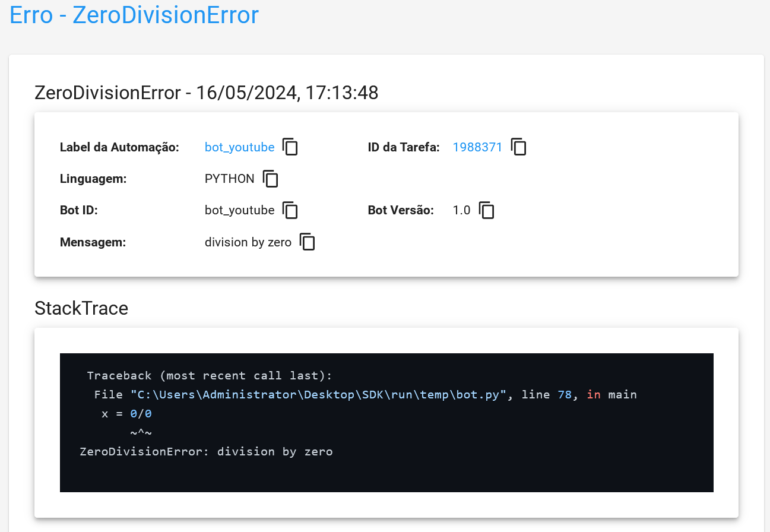770x532 pixels.
Task: Copy the ID da Tarefa number
Action: click(x=518, y=147)
